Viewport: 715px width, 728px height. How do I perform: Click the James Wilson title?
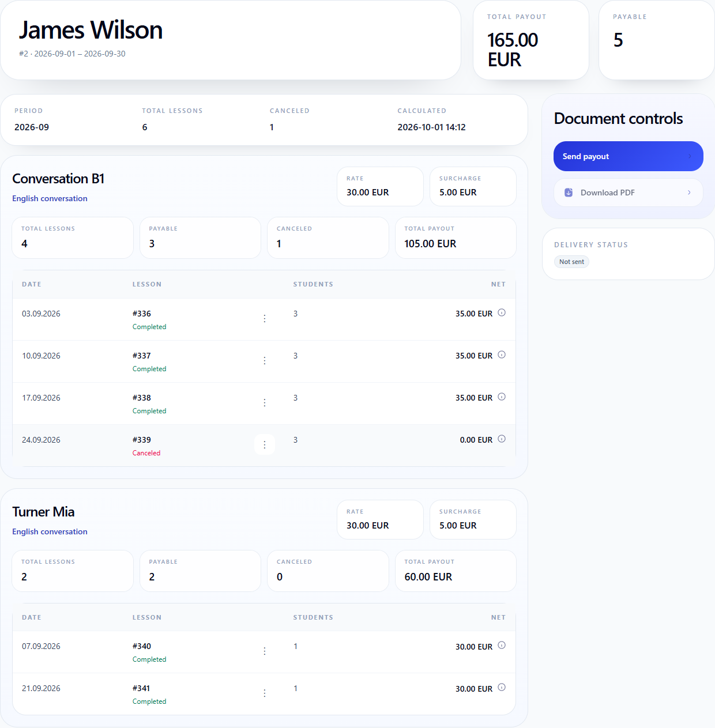tap(91, 30)
